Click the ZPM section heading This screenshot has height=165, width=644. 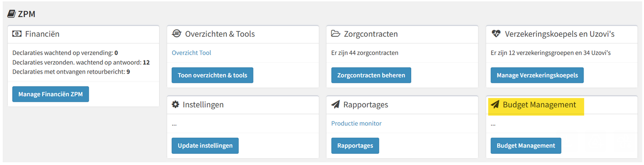26,14
